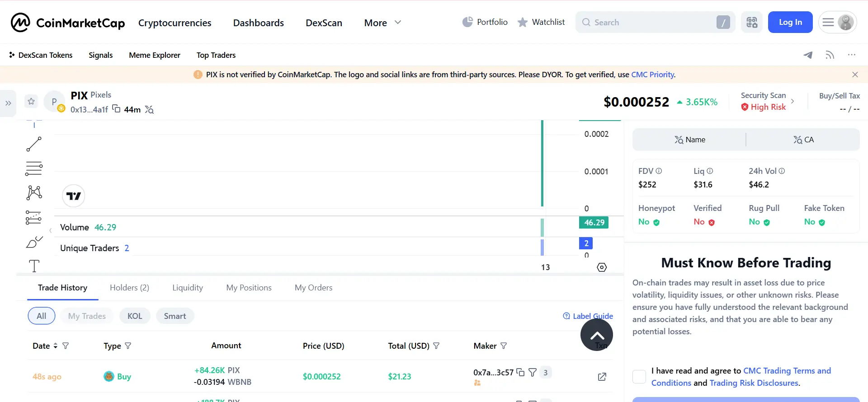Viewport: 868px width, 402px height.
Task: Expand the collapsed left sidebar panel
Action: tap(8, 103)
